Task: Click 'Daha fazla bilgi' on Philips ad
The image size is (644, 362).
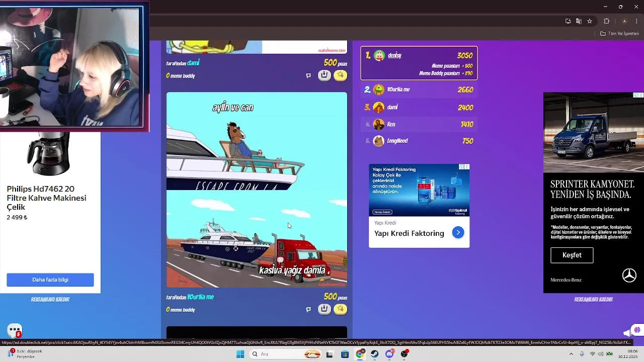Action: pyautogui.click(x=50, y=280)
